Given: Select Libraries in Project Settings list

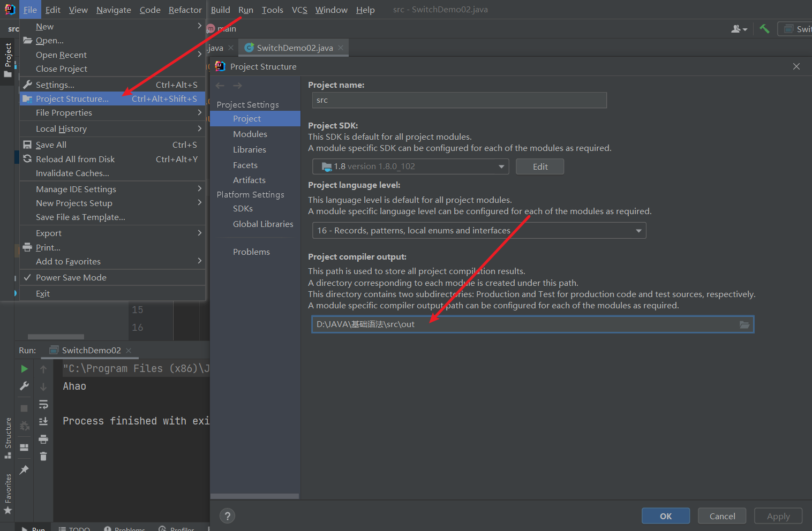Looking at the screenshot, I should point(255,149).
